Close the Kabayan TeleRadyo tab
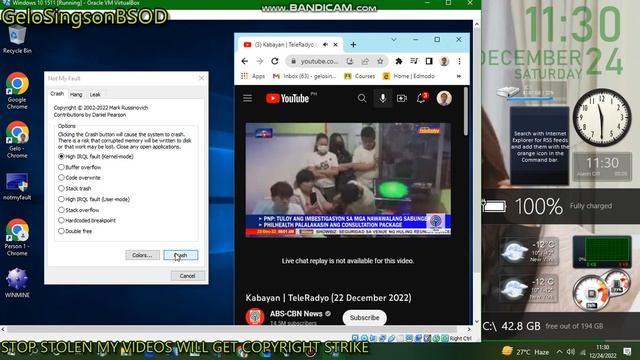This screenshot has height=360, width=640. coord(336,44)
